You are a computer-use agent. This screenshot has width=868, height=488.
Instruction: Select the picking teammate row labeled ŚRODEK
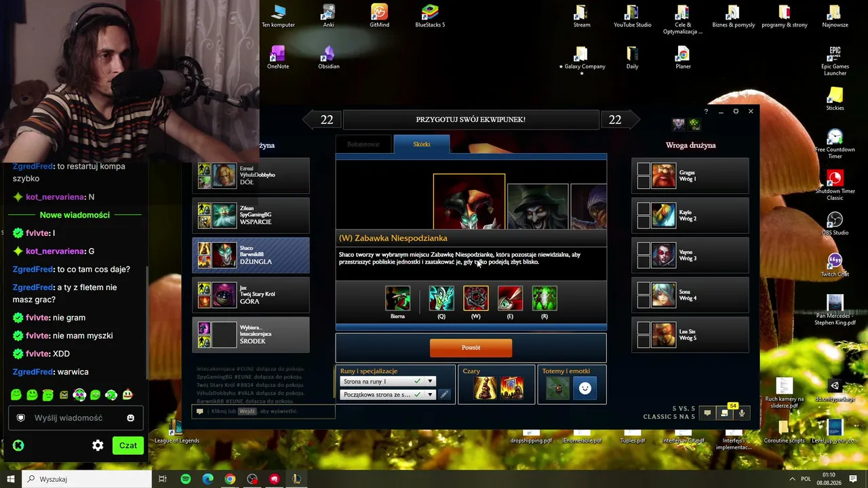251,335
